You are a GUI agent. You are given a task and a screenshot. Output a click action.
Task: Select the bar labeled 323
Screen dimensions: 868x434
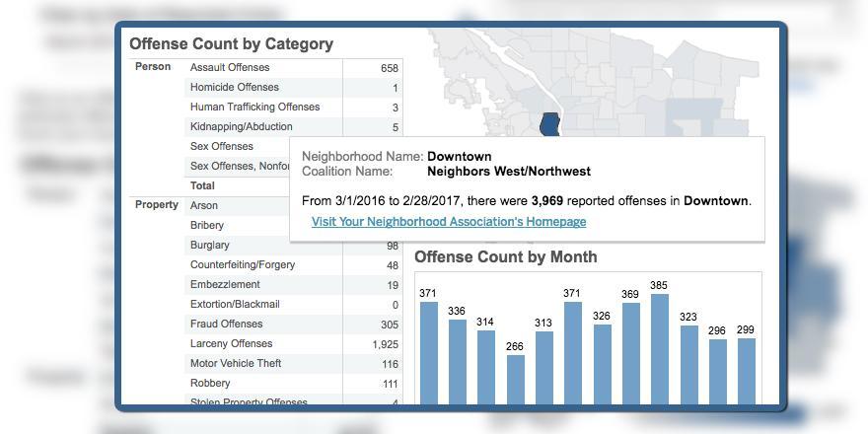point(689,365)
